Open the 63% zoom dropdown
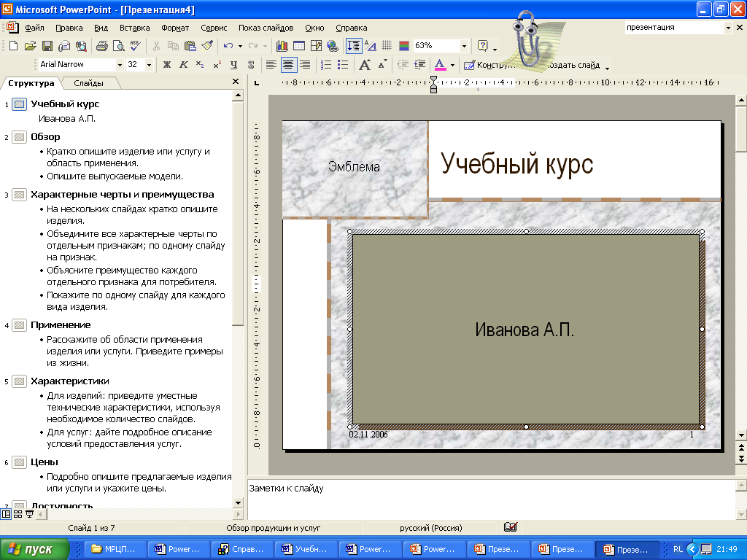747x560 pixels. tap(464, 46)
